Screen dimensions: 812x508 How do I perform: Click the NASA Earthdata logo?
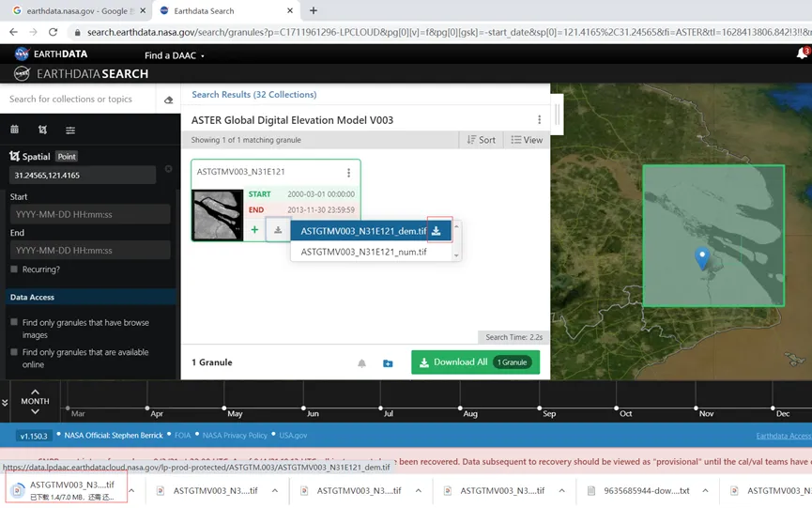point(51,54)
